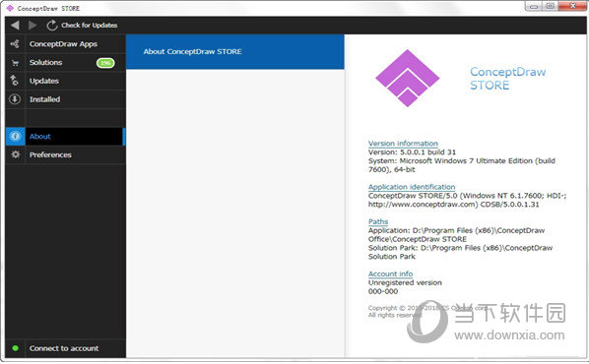
Task: Click the purple ConceptDraw STORE logo
Action: [x=408, y=79]
